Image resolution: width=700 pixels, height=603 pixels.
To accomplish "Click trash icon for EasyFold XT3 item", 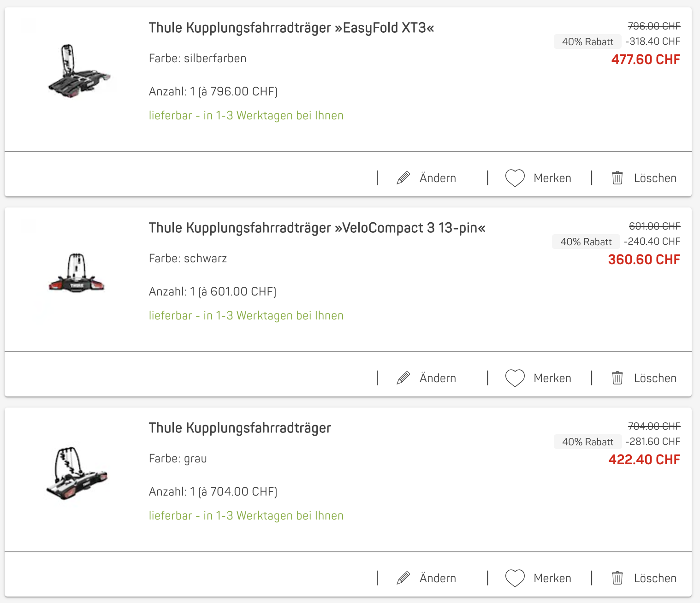I will [x=617, y=178].
